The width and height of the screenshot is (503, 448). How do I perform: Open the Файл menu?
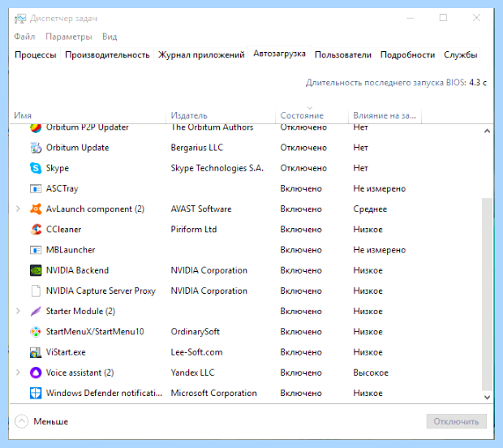[24, 37]
